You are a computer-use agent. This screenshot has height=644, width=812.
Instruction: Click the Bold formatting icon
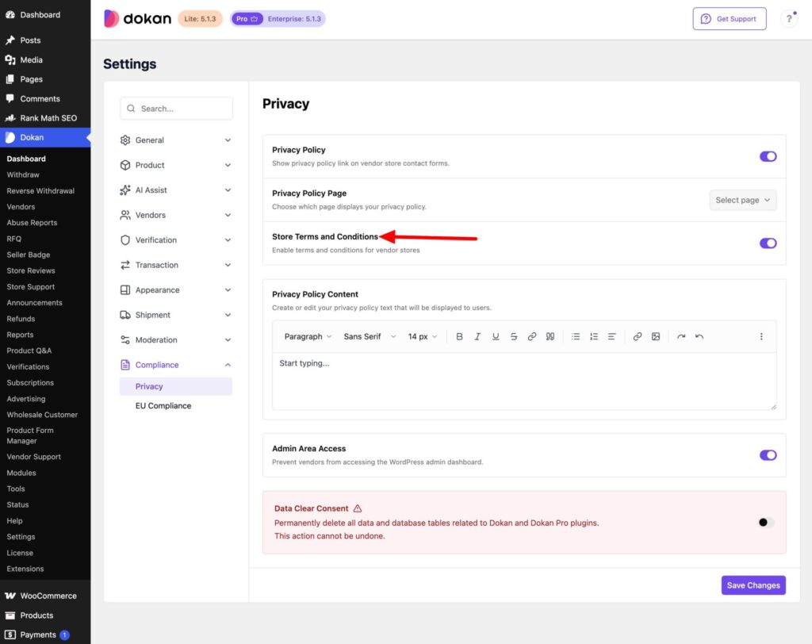[459, 337]
